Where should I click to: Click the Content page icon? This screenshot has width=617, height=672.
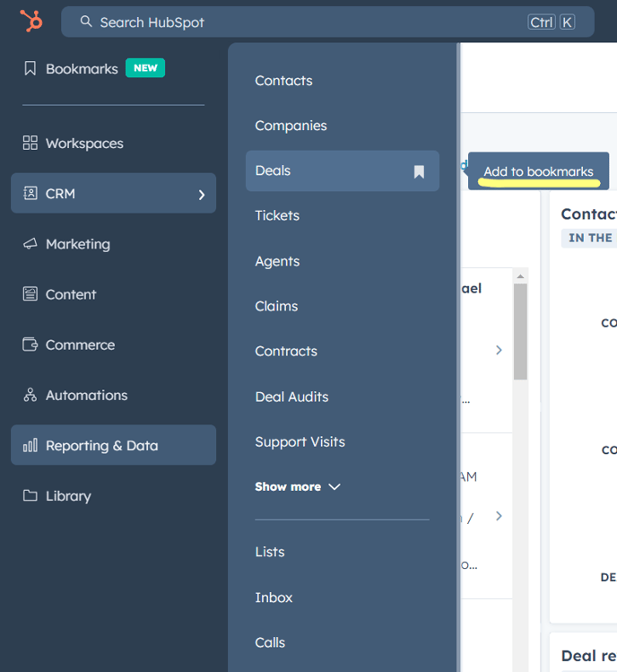coord(30,294)
